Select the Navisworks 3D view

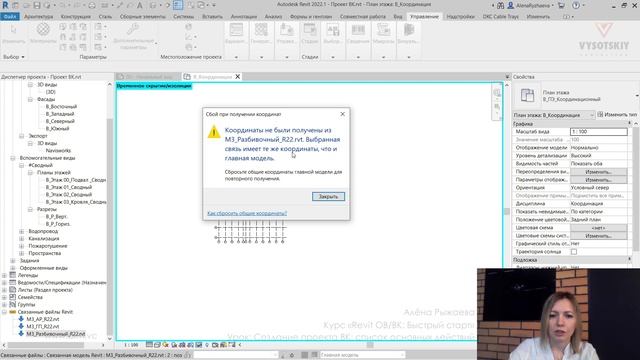58,151
